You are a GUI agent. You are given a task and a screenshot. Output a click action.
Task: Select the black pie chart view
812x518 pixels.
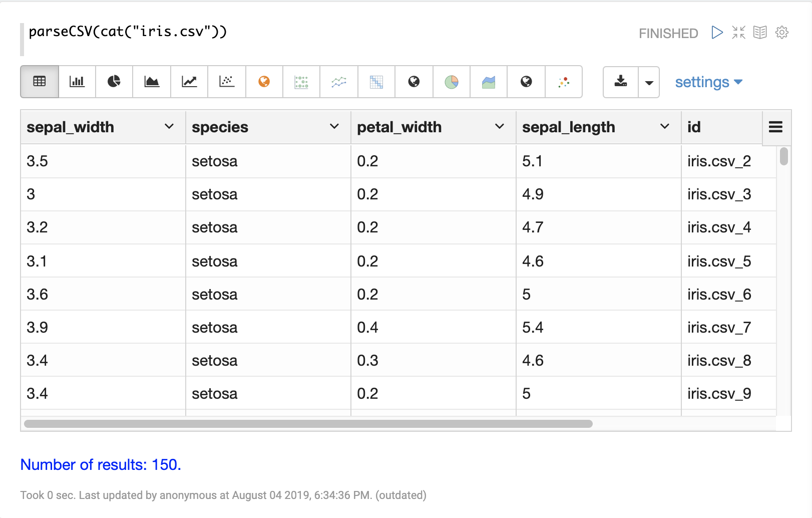114,82
